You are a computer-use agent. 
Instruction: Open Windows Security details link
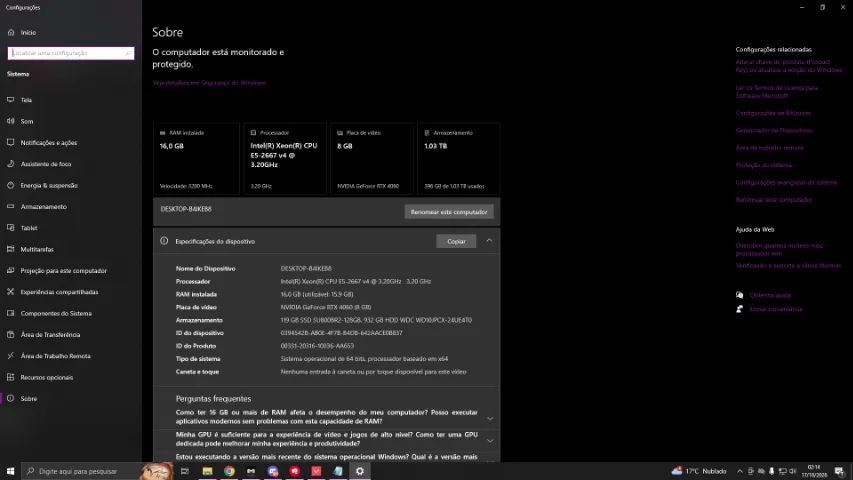209,83
